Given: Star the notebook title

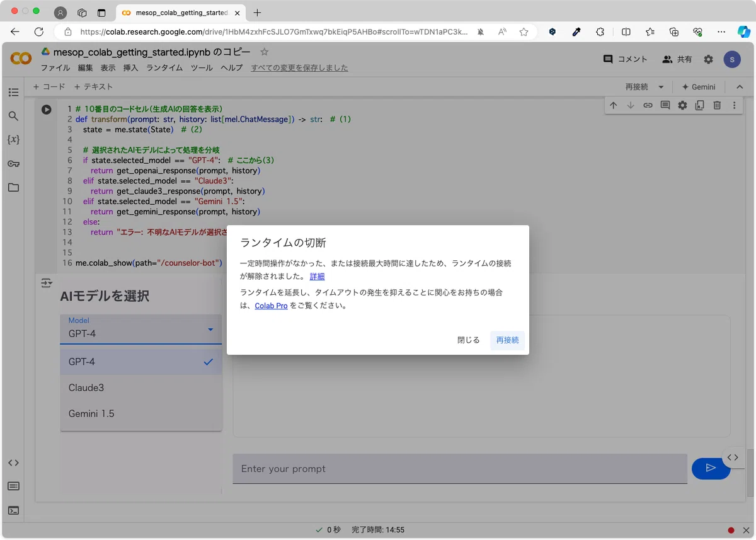Looking at the screenshot, I should pos(265,52).
